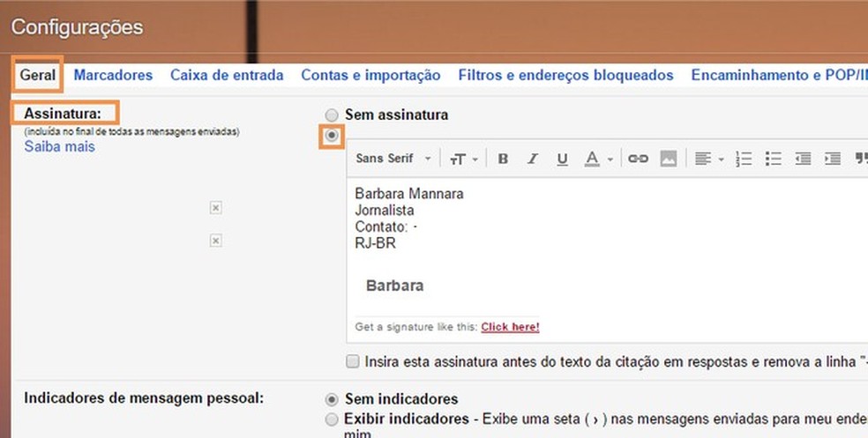868x438 pixels.
Task: Click the Get a signature like this text
Action: [x=416, y=327]
